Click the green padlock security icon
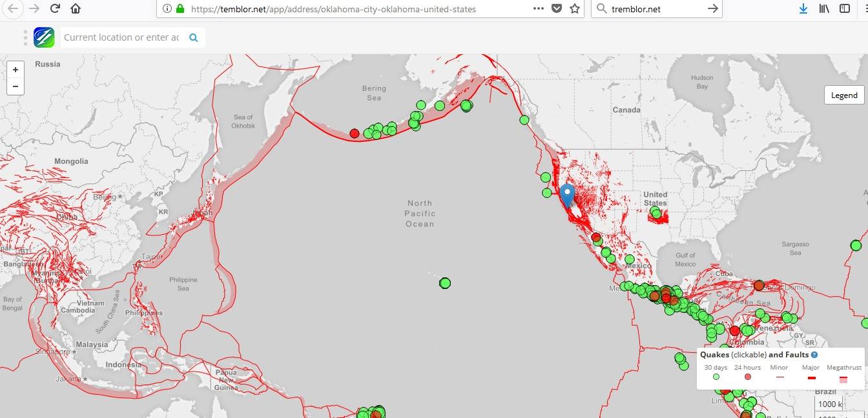Image resolution: width=868 pixels, height=418 pixels. pos(180,9)
